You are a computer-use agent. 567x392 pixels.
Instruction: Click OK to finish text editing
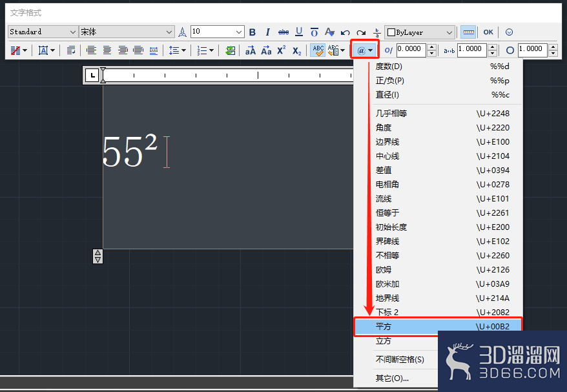pyautogui.click(x=488, y=32)
